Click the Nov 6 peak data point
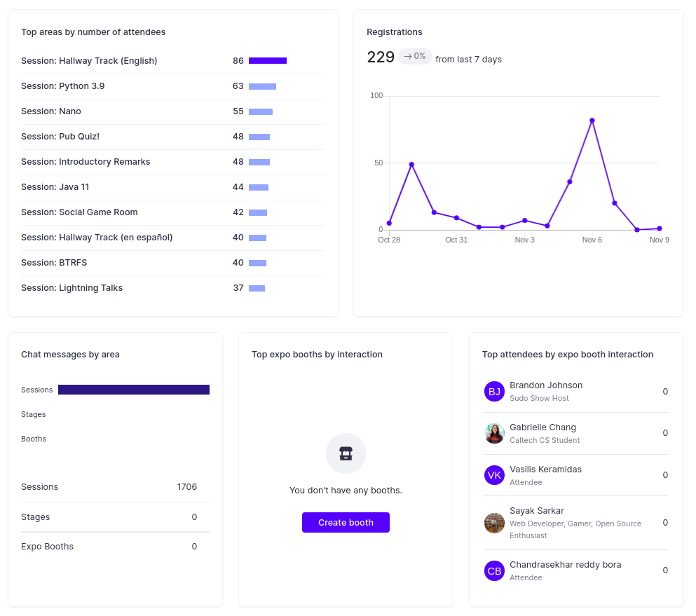This screenshot has width=696, height=616. pyautogui.click(x=592, y=121)
